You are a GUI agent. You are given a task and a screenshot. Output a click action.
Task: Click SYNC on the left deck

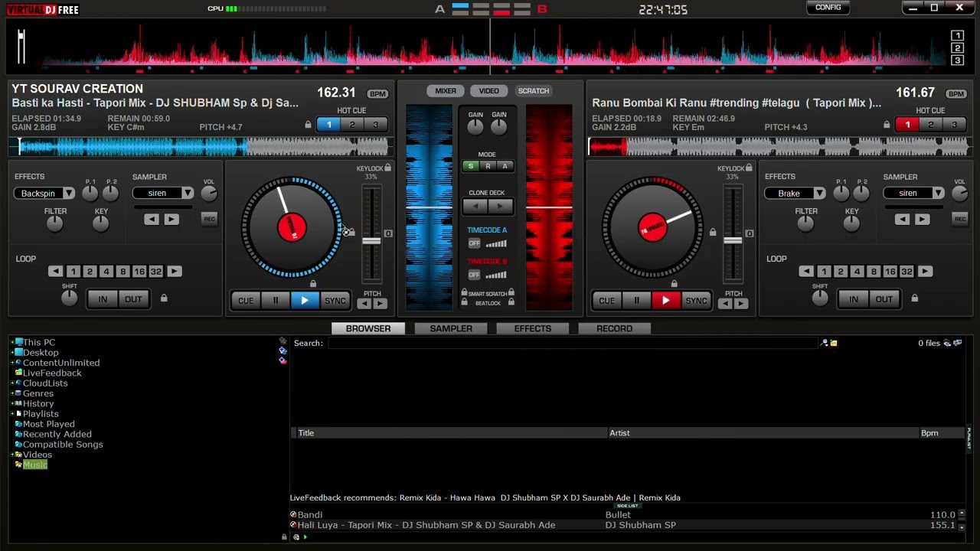coord(335,301)
